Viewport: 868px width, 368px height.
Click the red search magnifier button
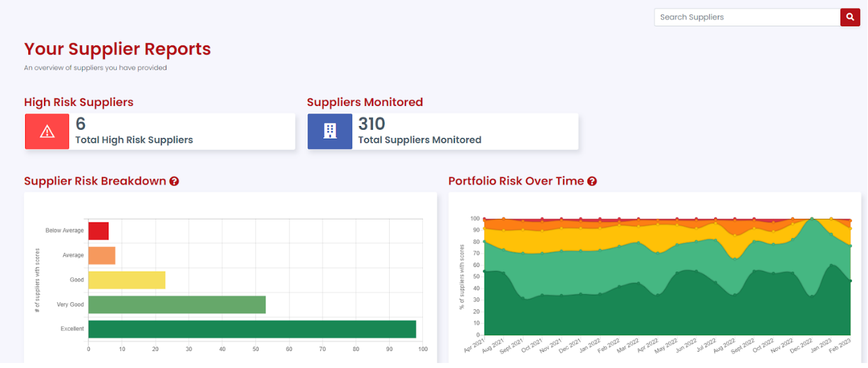pyautogui.click(x=850, y=18)
